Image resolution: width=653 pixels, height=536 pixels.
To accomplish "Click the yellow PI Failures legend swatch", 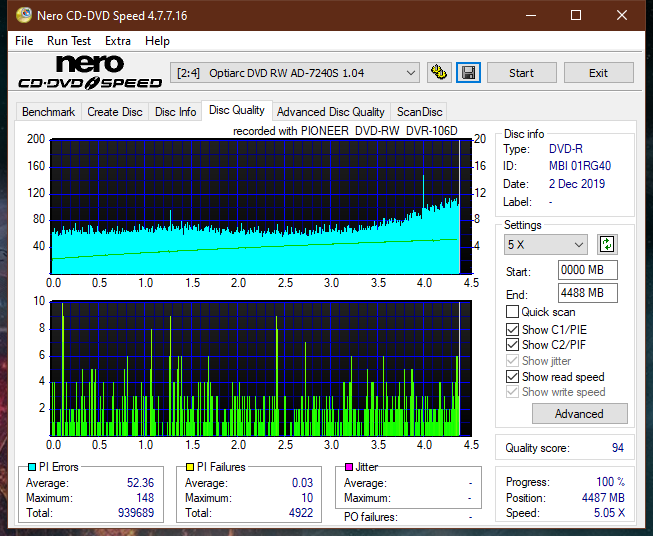I will 190,467.
